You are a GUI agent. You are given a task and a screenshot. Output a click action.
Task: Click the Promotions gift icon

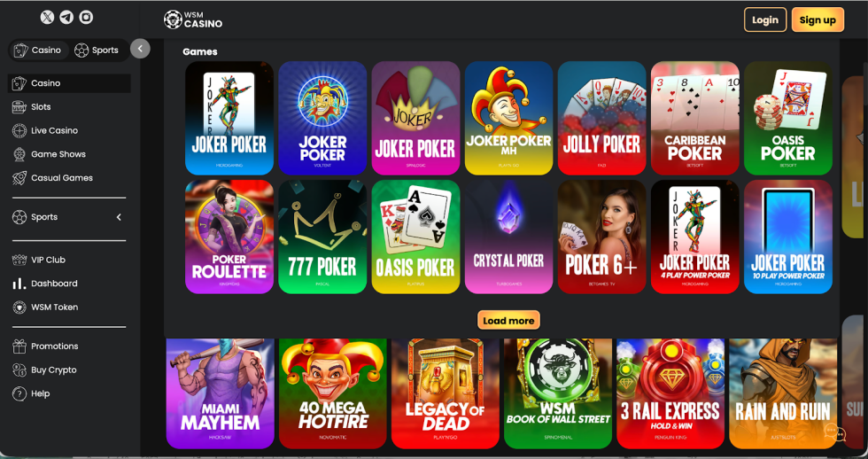click(19, 346)
